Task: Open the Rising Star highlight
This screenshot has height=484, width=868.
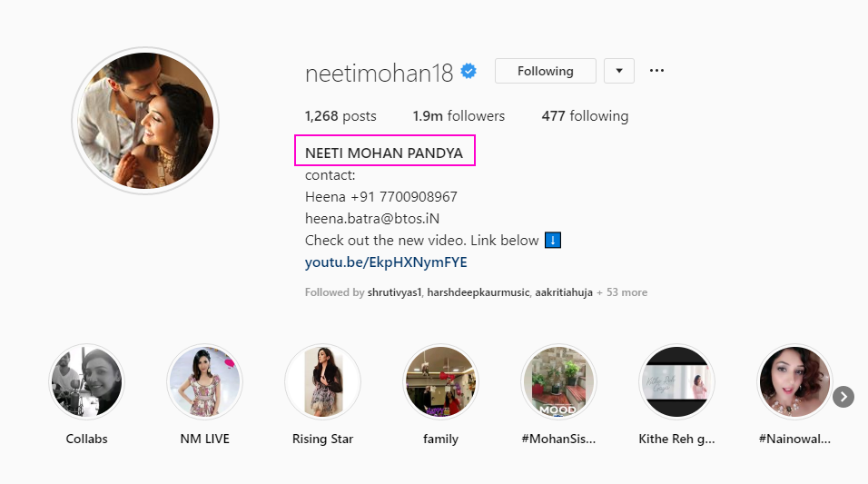Action: (323, 382)
